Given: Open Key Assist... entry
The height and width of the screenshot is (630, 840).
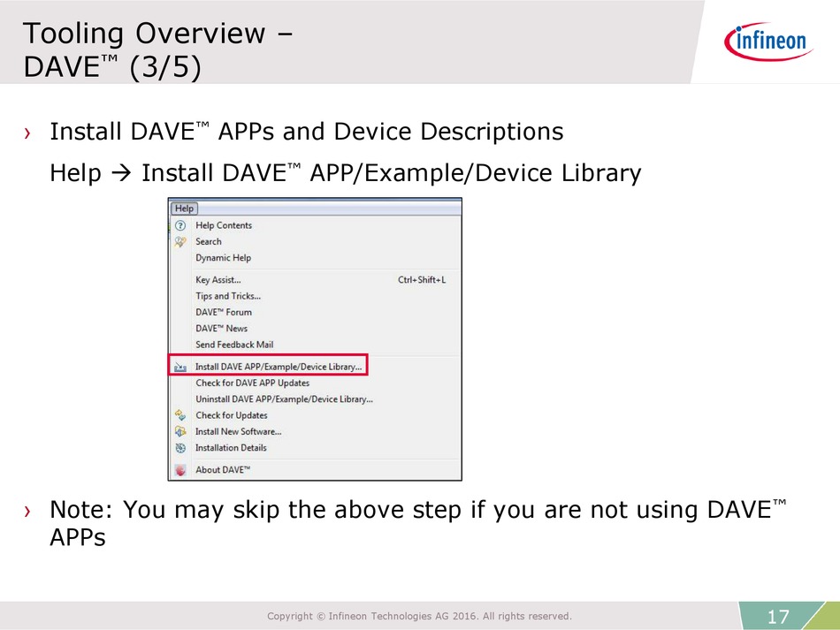Looking at the screenshot, I should (x=218, y=280).
